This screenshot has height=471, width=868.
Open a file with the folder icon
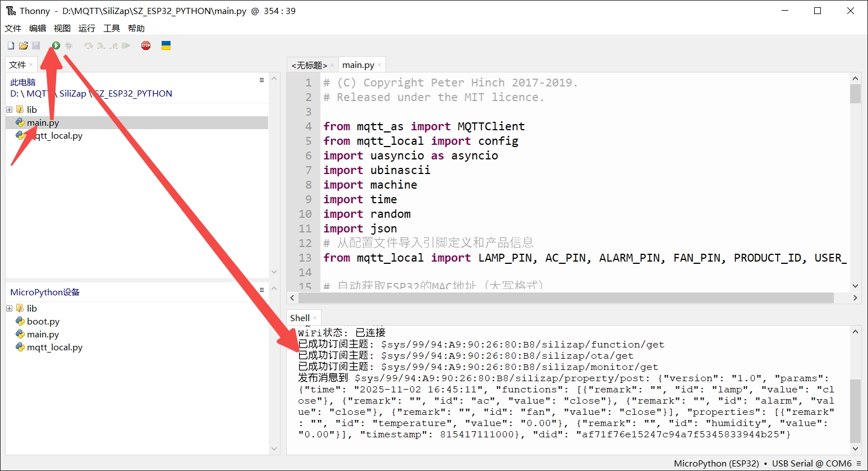point(22,45)
